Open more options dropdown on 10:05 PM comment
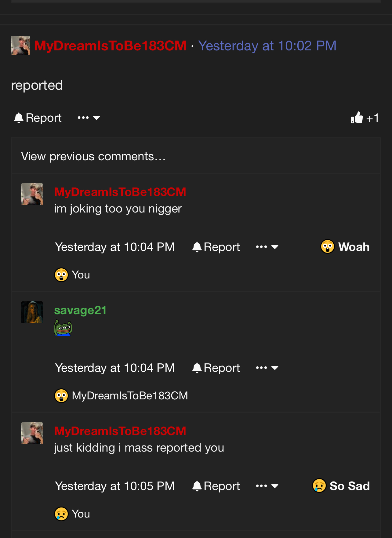 coord(267,486)
